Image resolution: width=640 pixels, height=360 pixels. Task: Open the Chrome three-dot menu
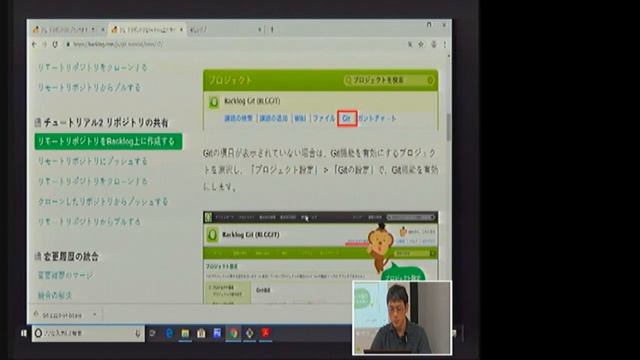pyautogui.click(x=444, y=44)
